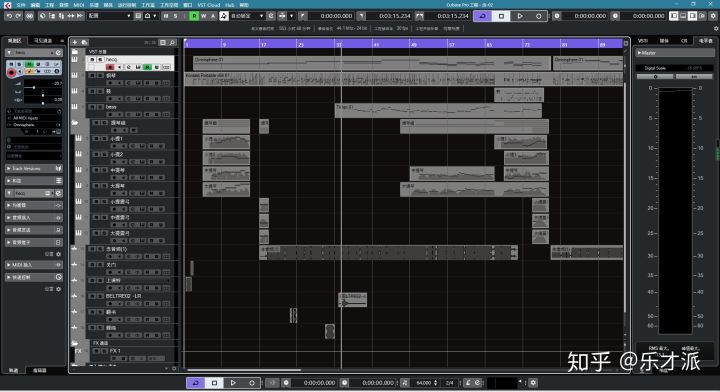Toggle the right zone visibility button
720x392 pixels.
(x=692, y=16)
